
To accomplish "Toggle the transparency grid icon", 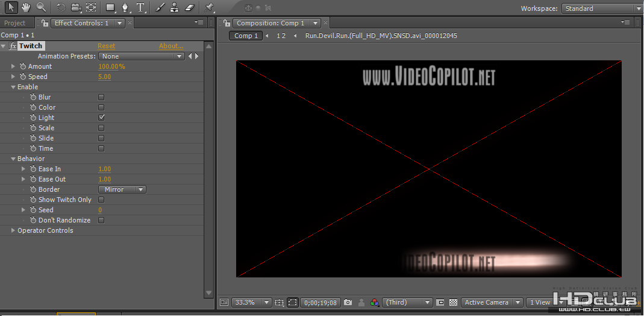I will point(453,303).
